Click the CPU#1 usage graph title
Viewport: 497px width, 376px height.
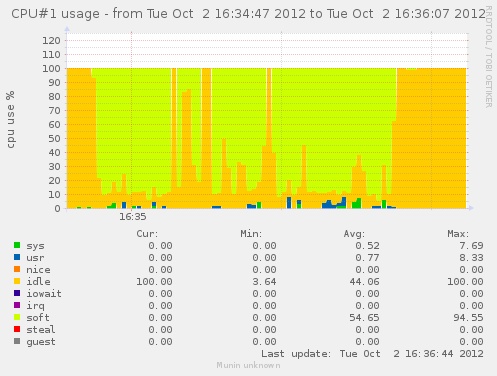(x=248, y=14)
